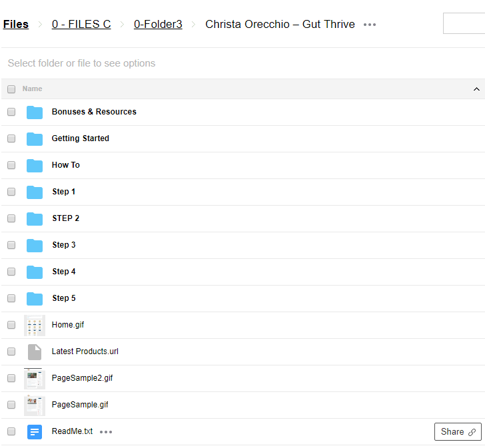Open the How To folder name
The width and height of the screenshot is (485, 448).
click(65, 165)
